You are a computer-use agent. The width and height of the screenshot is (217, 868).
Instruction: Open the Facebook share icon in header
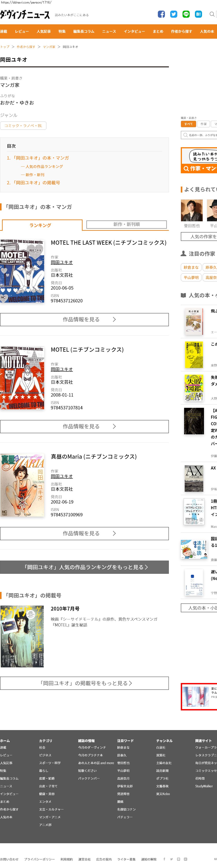tap(161, 14)
